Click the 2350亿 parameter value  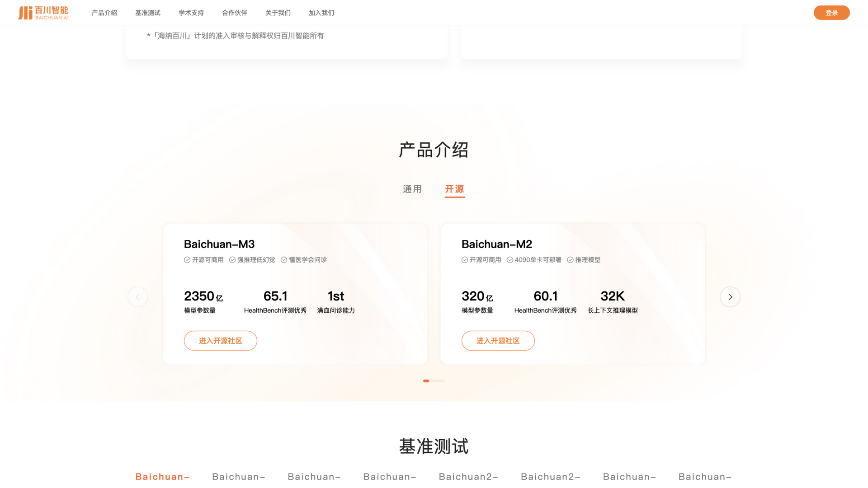tap(203, 296)
